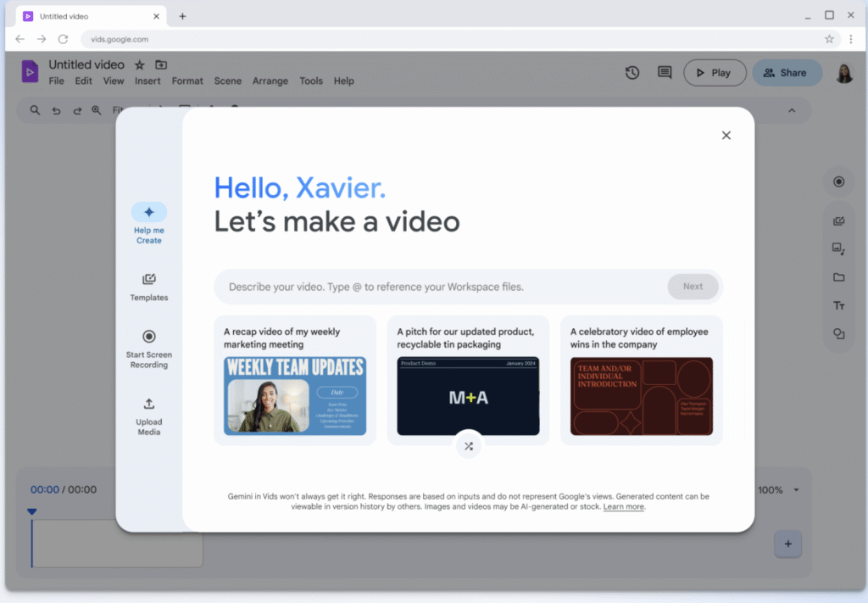Open the Insert menu
Viewport: 868px width, 603px height.
(x=147, y=81)
